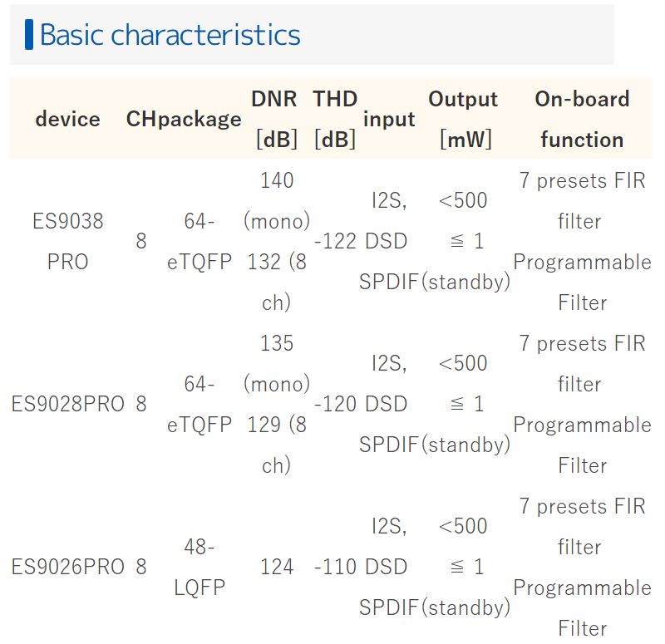Select the 124 DNR value
Viewport: 665px width, 644px height.
(277, 567)
